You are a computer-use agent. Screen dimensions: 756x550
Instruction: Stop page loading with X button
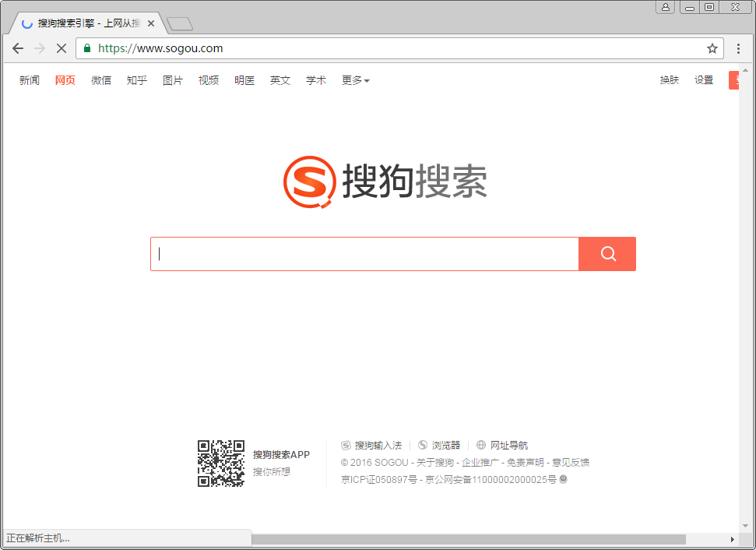tap(62, 48)
